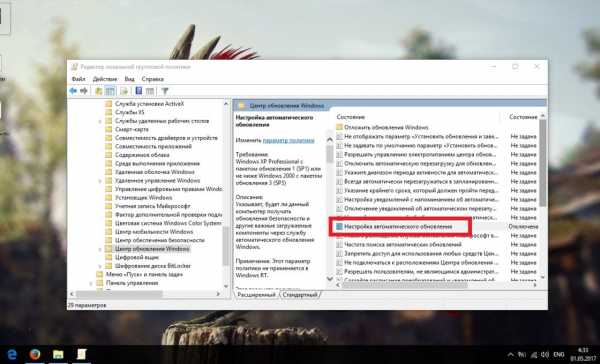Click the blue help book toolbar icon

139,91
